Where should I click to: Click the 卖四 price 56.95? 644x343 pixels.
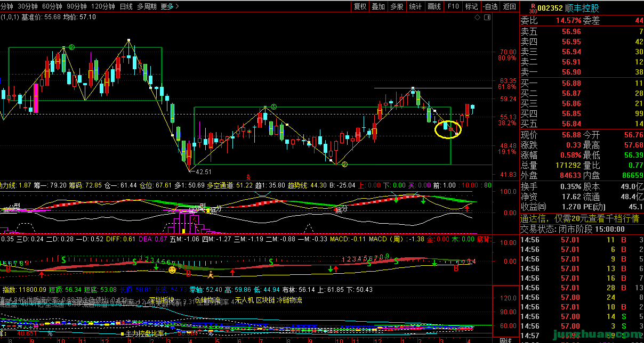pyautogui.click(x=571, y=42)
